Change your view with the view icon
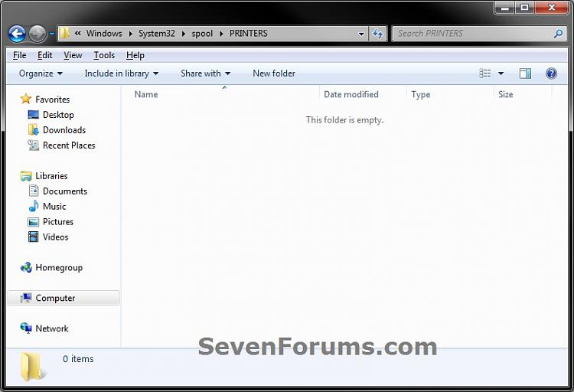Viewport: 574px width, 392px height. coord(485,73)
